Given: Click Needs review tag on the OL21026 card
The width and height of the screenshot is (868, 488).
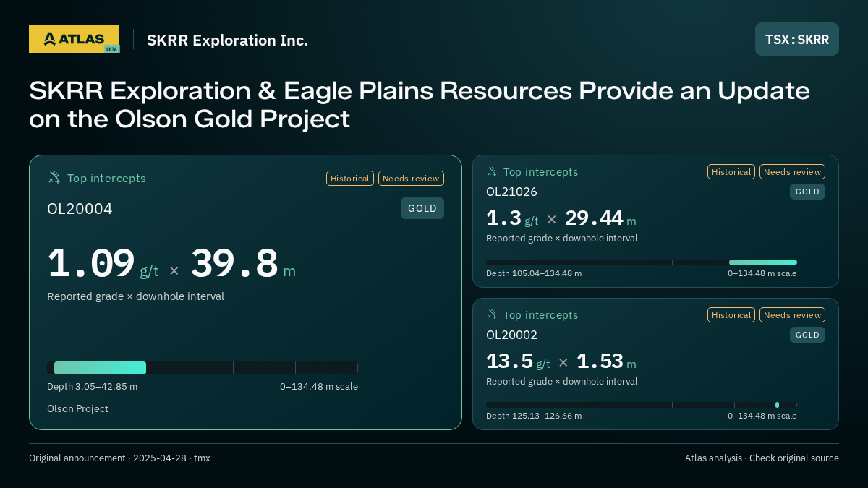Looking at the screenshot, I should tap(792, 172).
